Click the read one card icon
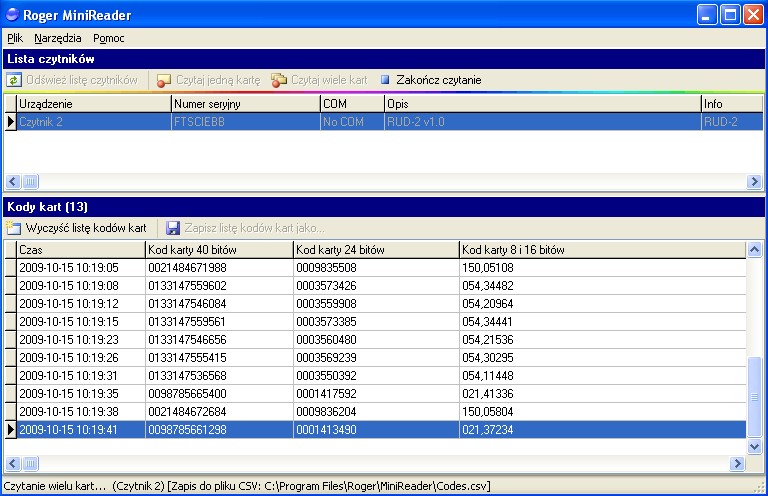The width and height of the screenshot is (768, 496). 164,80
